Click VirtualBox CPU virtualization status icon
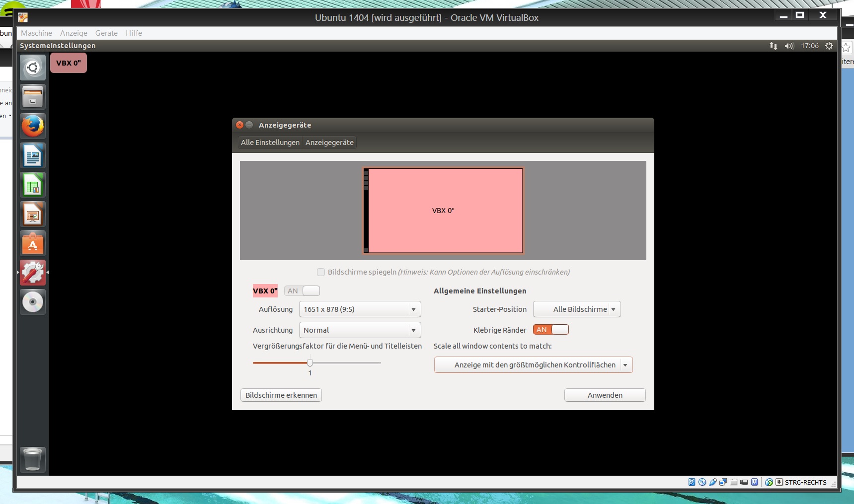The width and height of the screenshot is (854, 504). pos(754,482)
